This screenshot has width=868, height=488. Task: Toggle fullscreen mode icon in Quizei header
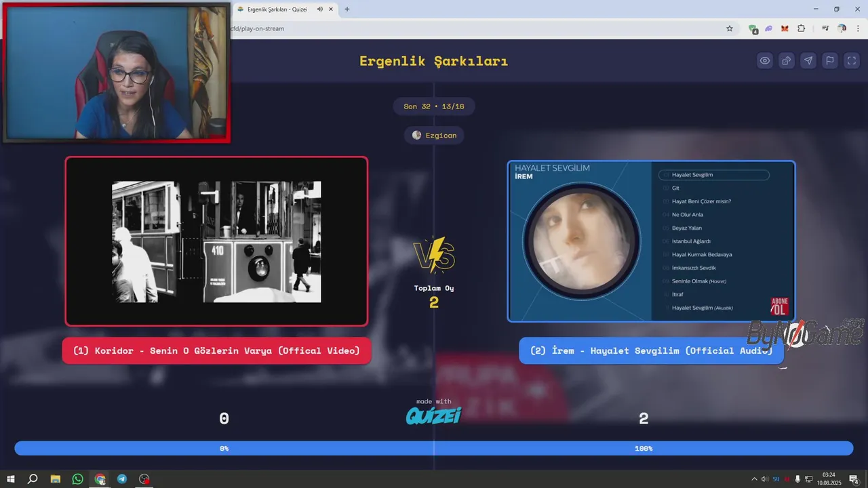point(852,61)
